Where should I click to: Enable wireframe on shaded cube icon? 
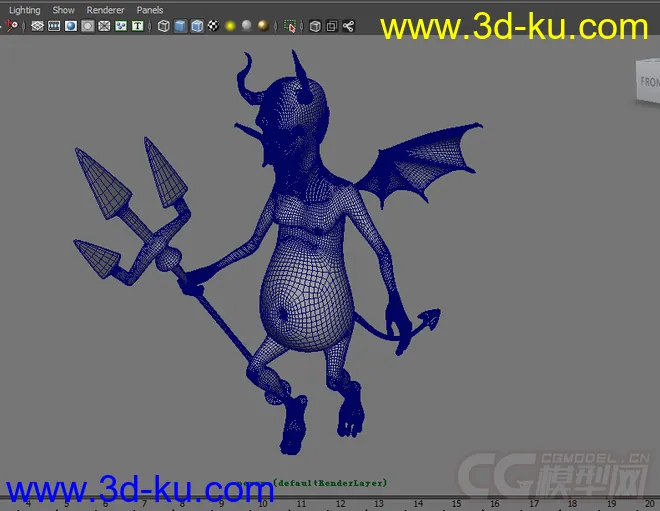[x=197, y=26]
